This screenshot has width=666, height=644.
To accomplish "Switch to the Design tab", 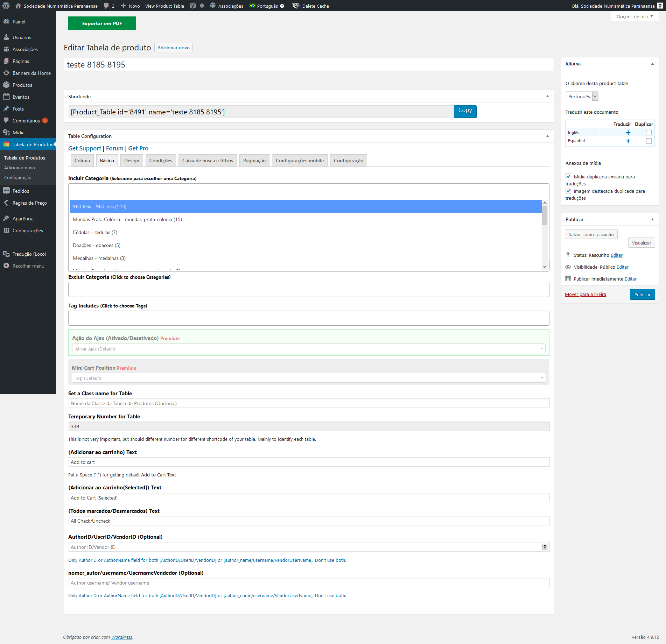I will tap(132, 161).
